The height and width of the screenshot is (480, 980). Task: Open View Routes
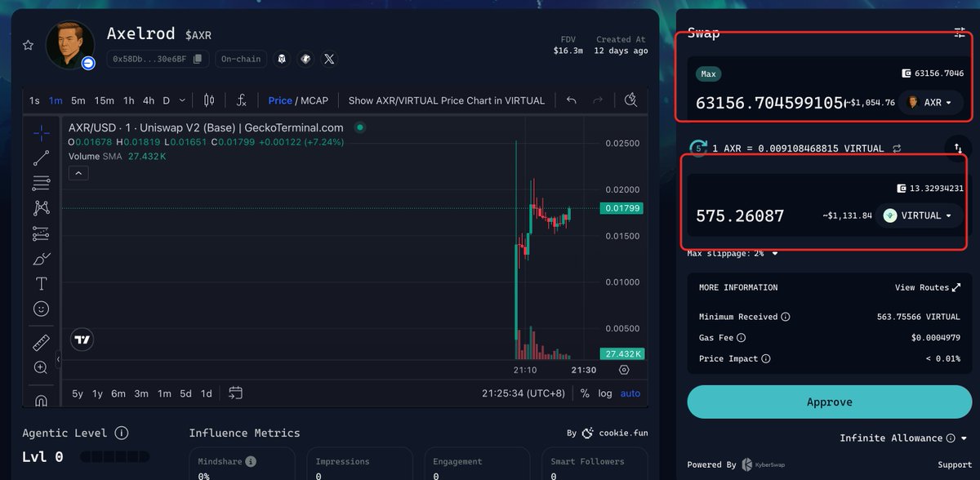click(928, 287)
